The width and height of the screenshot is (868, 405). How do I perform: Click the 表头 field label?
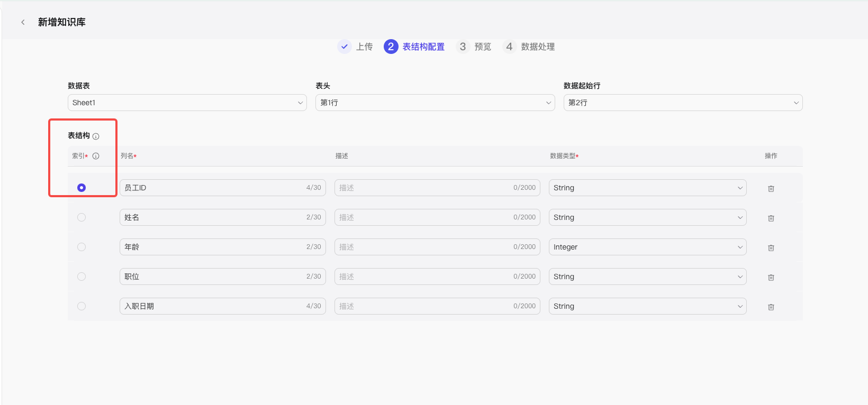[323, 86]
